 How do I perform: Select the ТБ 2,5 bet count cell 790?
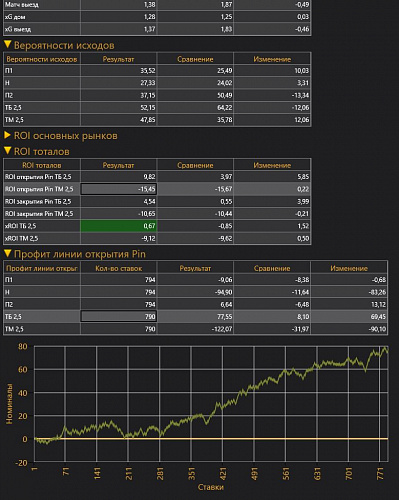click(118, 317)
